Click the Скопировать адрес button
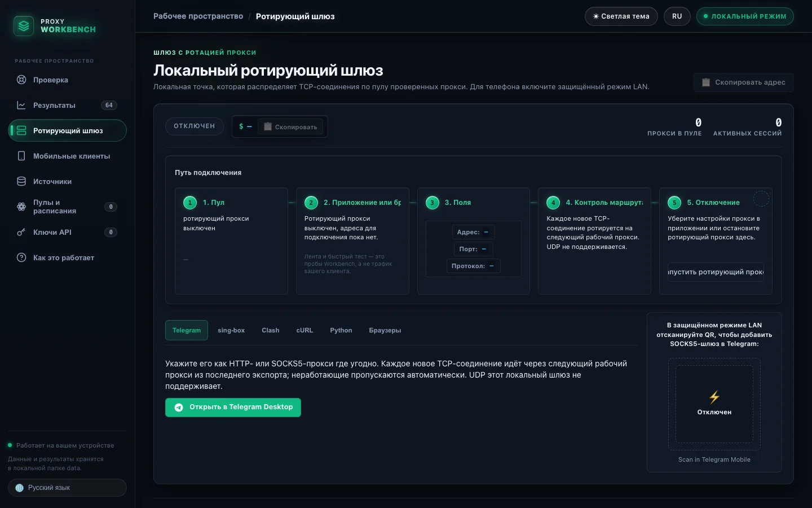The width and height of the screenshot is (812, 508). click(743, 82)
